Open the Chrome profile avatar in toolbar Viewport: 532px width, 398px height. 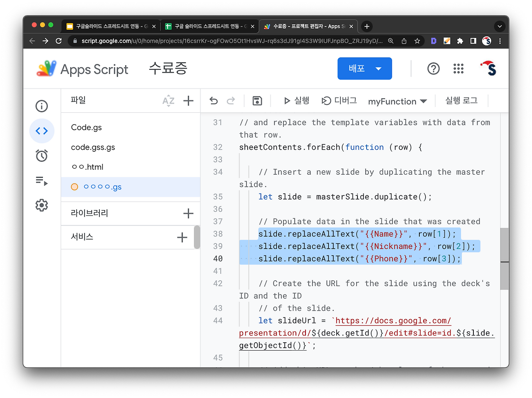[487, 41]
